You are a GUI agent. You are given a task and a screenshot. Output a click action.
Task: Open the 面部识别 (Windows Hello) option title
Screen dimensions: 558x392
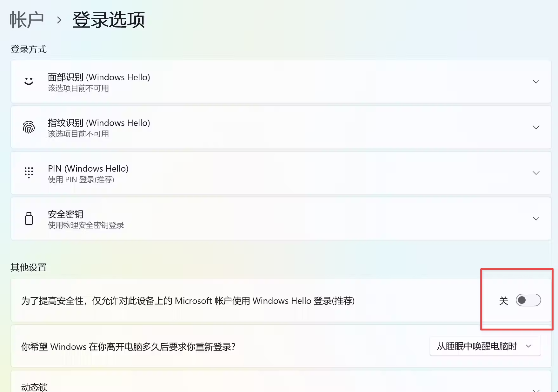point(99,77)
